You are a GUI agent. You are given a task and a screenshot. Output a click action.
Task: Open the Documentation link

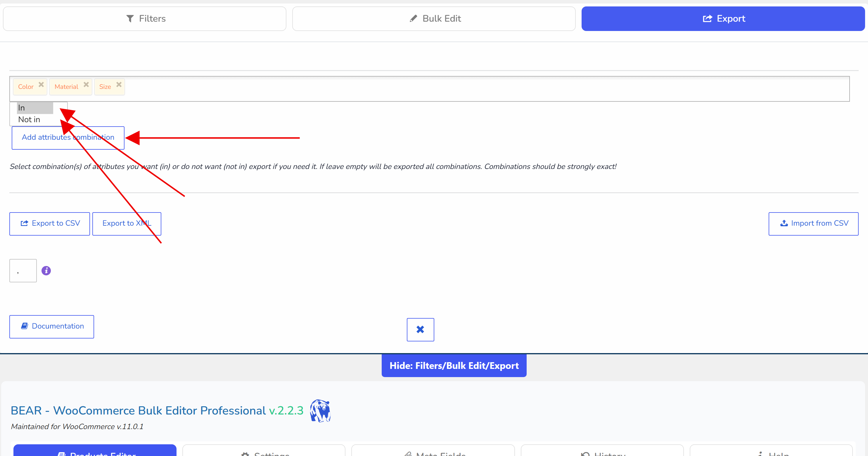click(x=51, y=327)
